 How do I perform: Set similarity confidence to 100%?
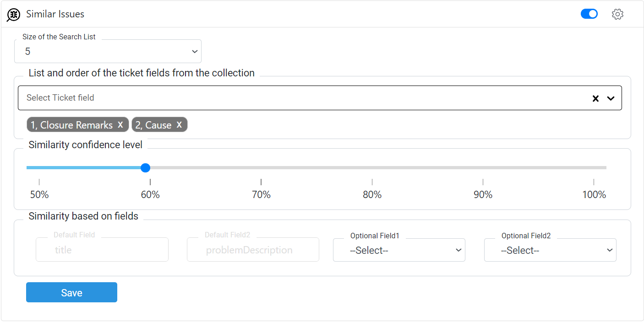pos(594,168)
